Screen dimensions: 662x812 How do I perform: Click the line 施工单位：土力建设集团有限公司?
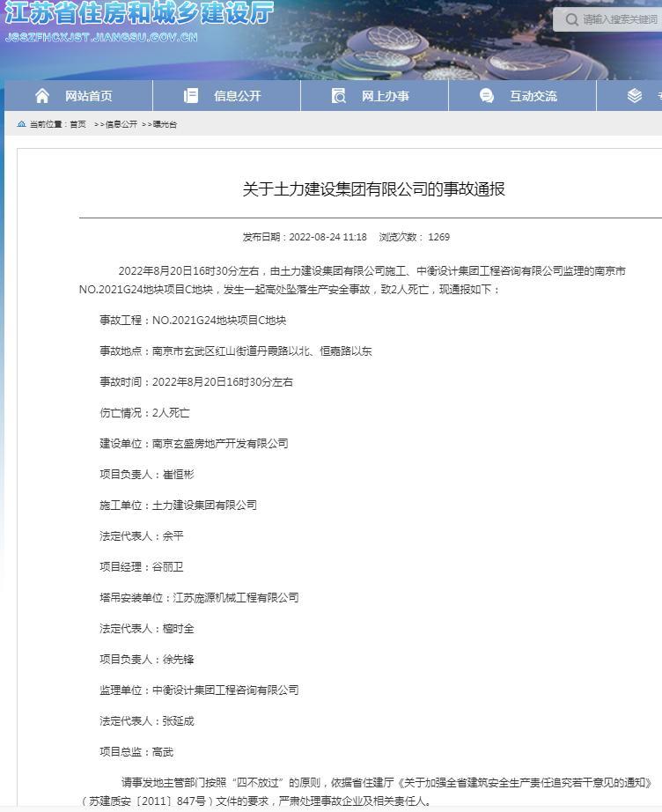point(178,506)
